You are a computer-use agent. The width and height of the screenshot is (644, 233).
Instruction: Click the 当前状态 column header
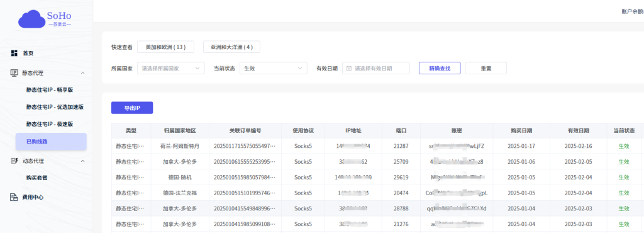624,130
